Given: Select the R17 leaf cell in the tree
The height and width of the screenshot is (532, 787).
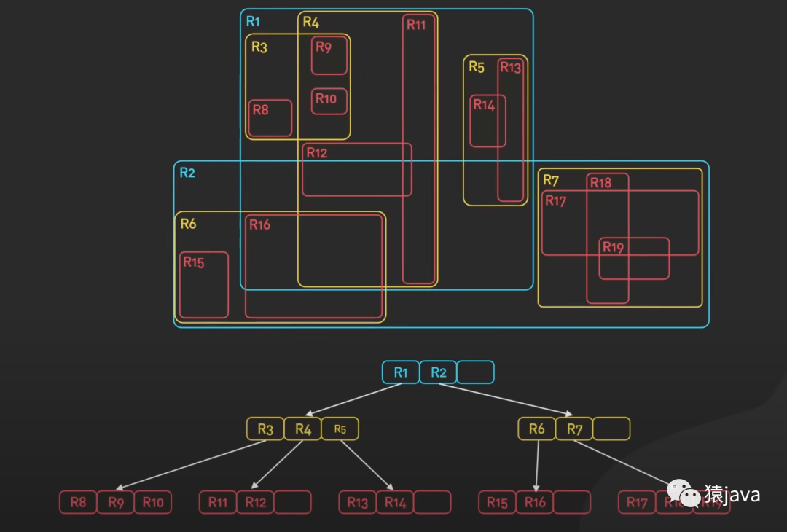Looking at the screenshot, I should (x=637, y=502).
